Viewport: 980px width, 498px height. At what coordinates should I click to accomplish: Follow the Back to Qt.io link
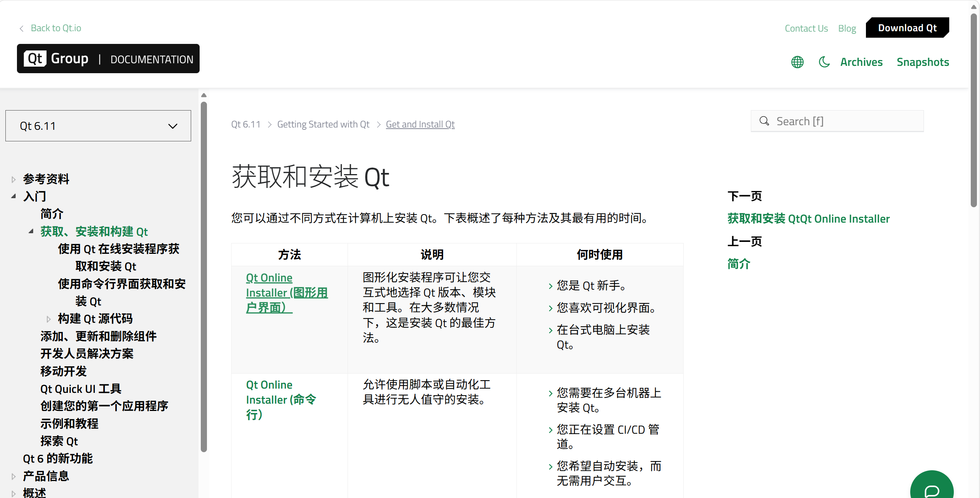pyautogui.click(x=56, y=28)
